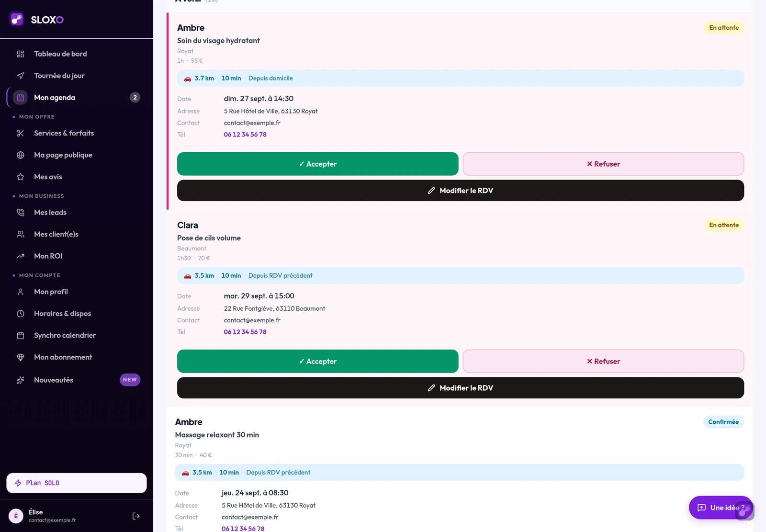Viewport: 766px width, 532px height.
Task: Click the agenda notification count badge 2
Action: (135, 98)
